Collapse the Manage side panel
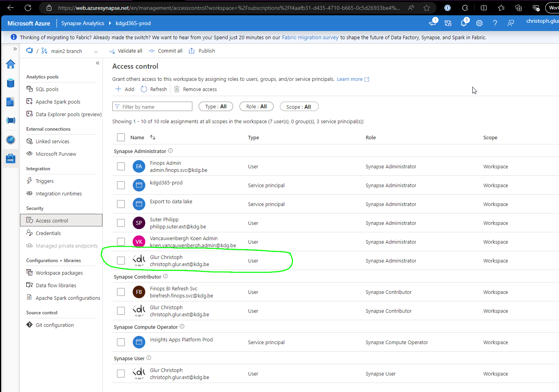 click(98, 63)
